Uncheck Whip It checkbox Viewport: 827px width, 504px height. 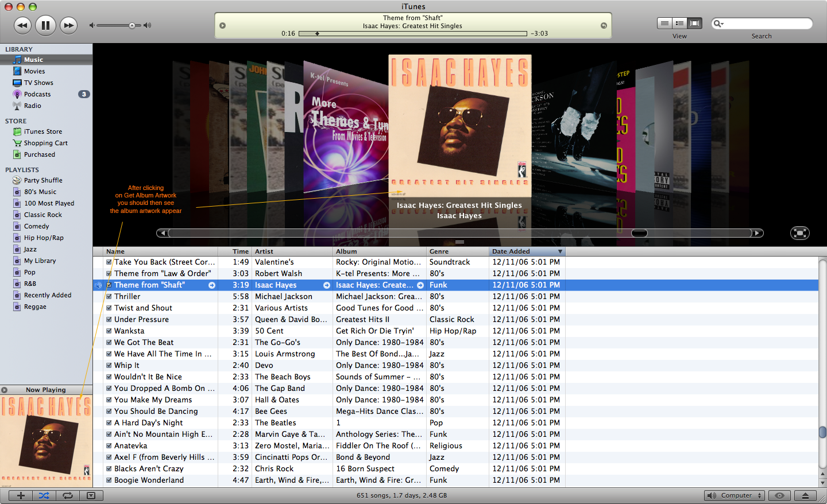coord(109,365)
